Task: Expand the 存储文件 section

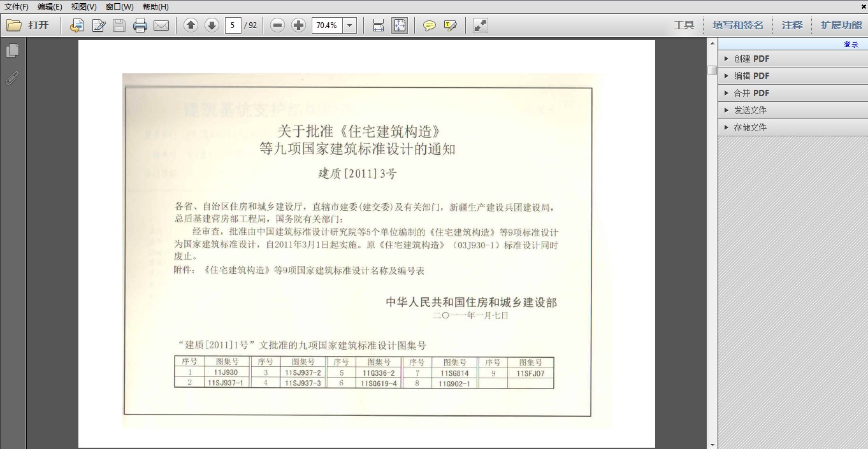Action: 793,127
